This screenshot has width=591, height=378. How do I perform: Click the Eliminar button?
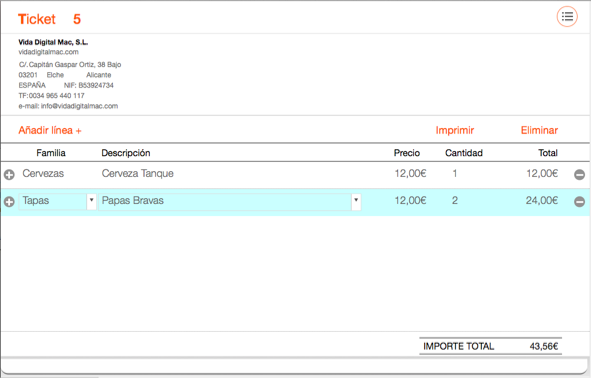tap(539, 130)
